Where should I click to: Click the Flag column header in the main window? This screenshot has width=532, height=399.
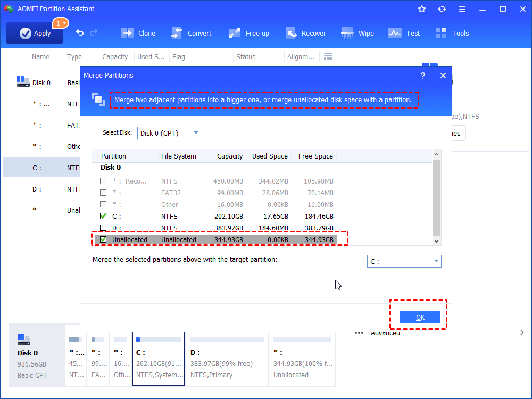tap(178, 57)
